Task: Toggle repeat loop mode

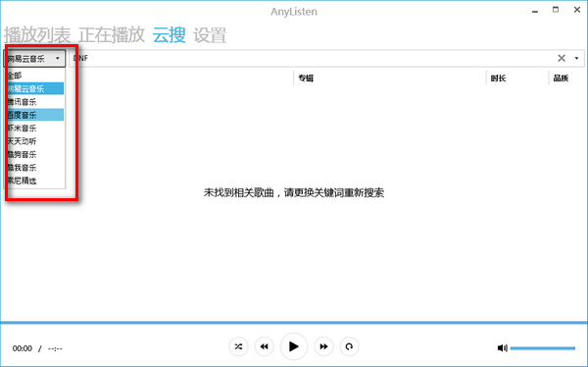Action: (349, 346)
